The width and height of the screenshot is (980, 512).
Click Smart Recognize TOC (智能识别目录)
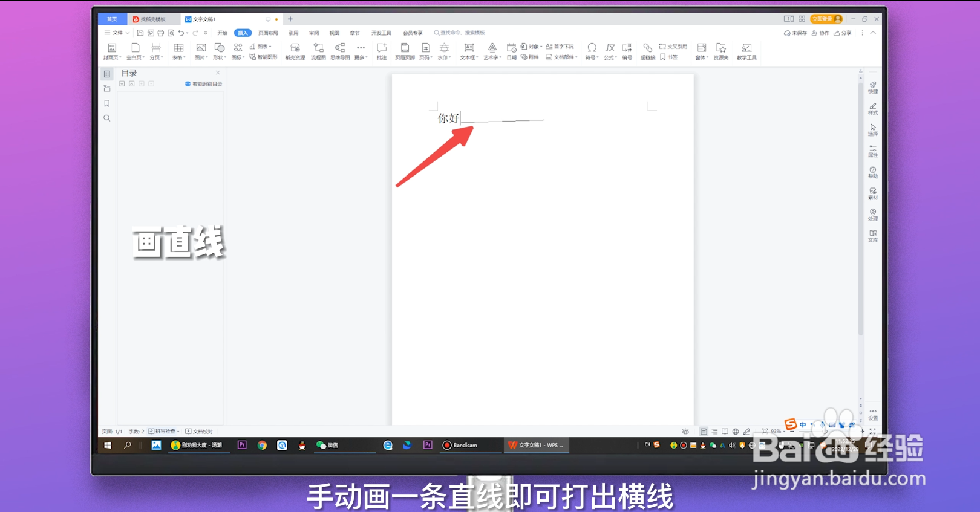(204, 84)
